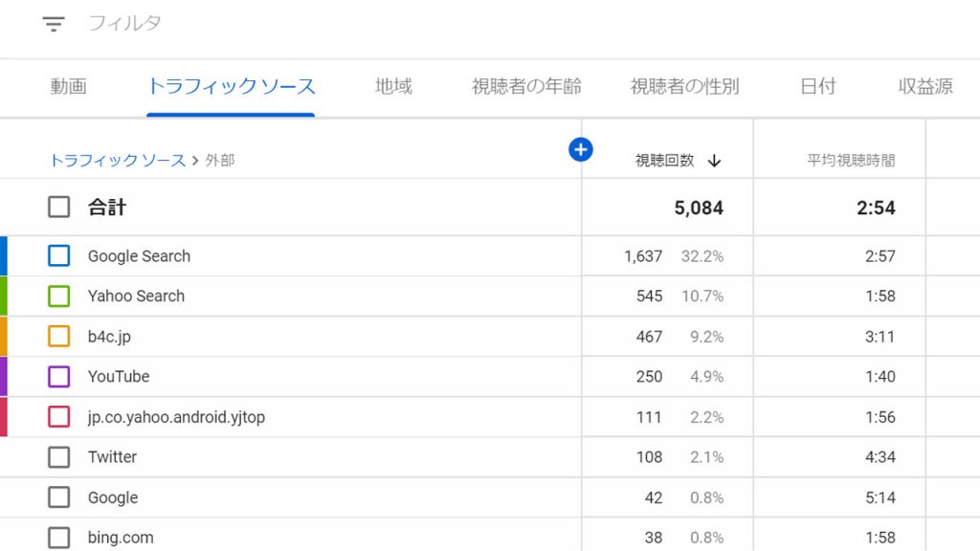
Task: Click the filter lines icon
Action: 54,24
